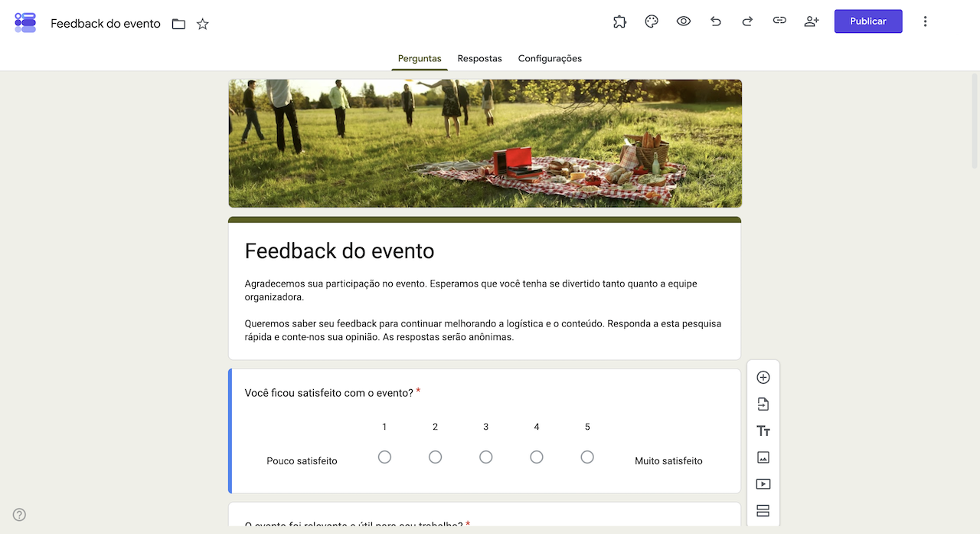Select satisfaction rating 1
The height and width of the screenshot is (534, 980).
click(x=384, y=457)
